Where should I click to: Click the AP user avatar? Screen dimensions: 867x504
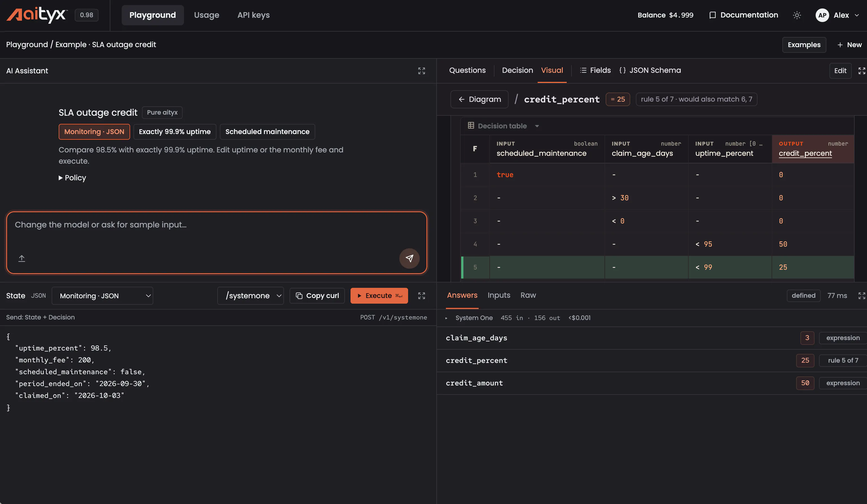click(x=822, y=15)
